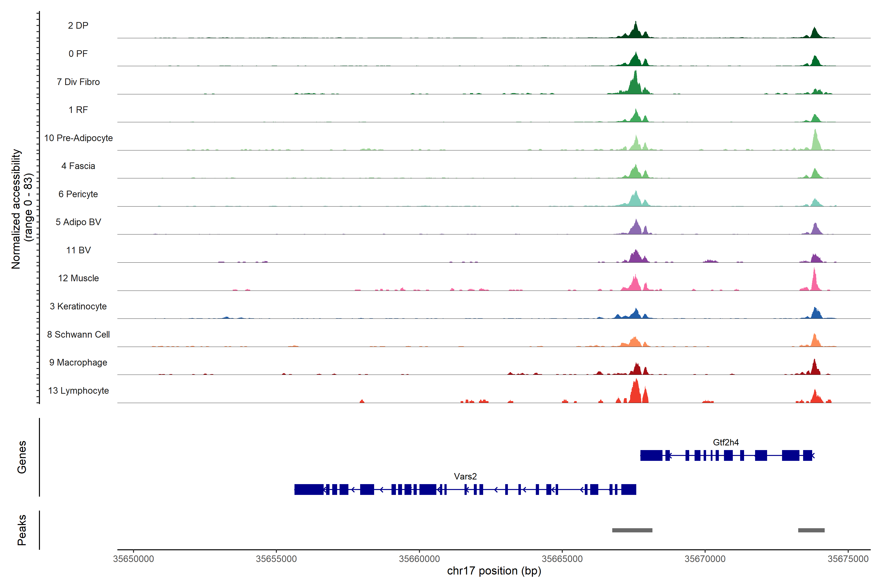Click the Vars2 gene label
Screen dimensions: 882x588
465,476
